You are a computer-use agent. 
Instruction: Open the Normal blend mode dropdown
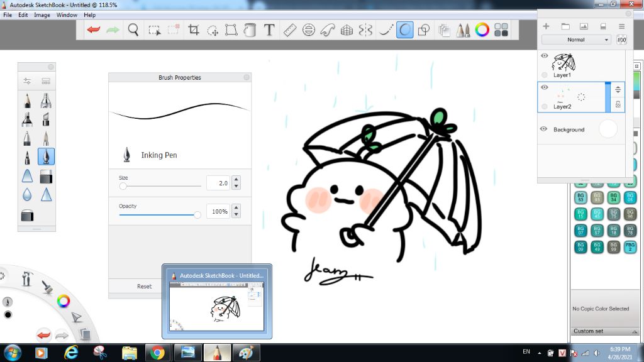click(576, 40)
